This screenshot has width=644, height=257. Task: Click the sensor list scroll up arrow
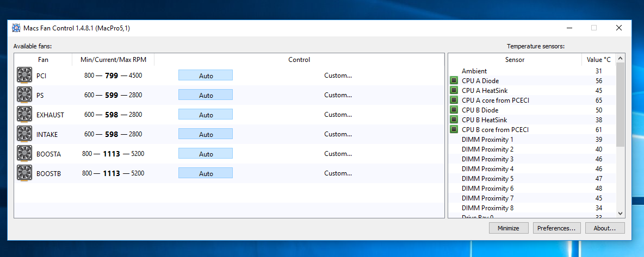[621, 58]
